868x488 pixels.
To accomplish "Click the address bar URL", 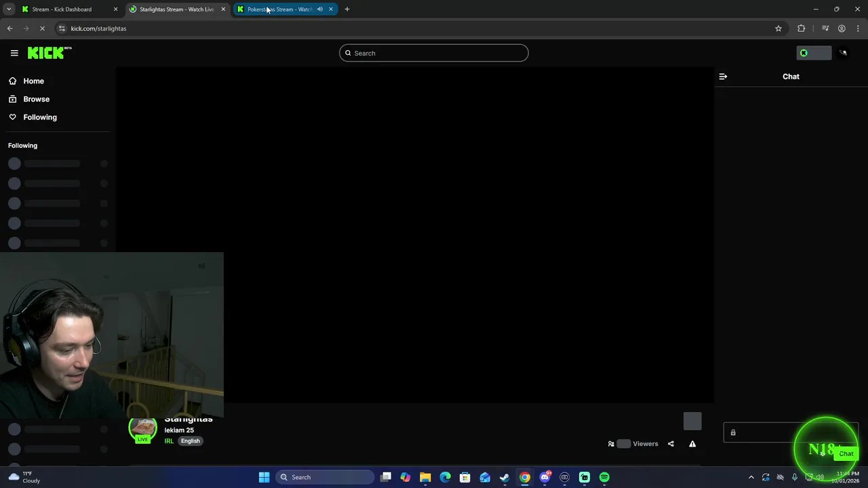I will [98, 28].
